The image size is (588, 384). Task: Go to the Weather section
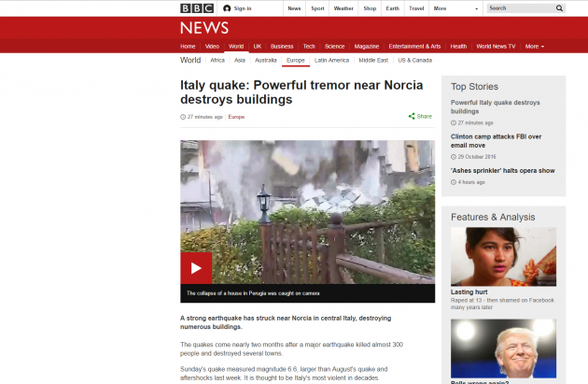click(x=343, y=8)
